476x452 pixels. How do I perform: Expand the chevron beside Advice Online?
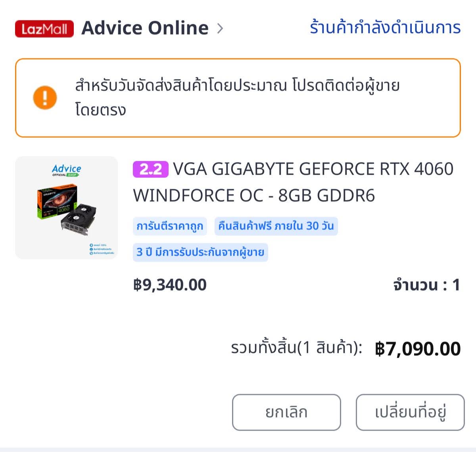point(220,29)
